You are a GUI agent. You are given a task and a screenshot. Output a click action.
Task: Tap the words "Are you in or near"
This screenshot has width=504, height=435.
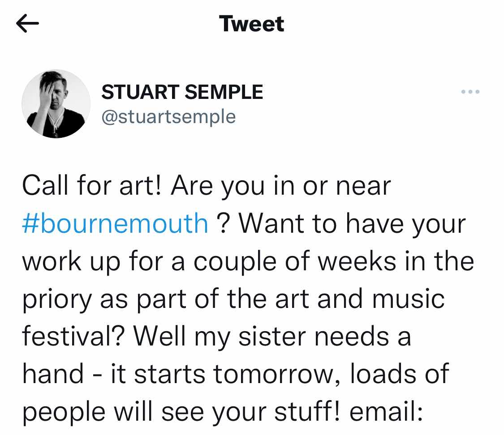coord(281,187)
